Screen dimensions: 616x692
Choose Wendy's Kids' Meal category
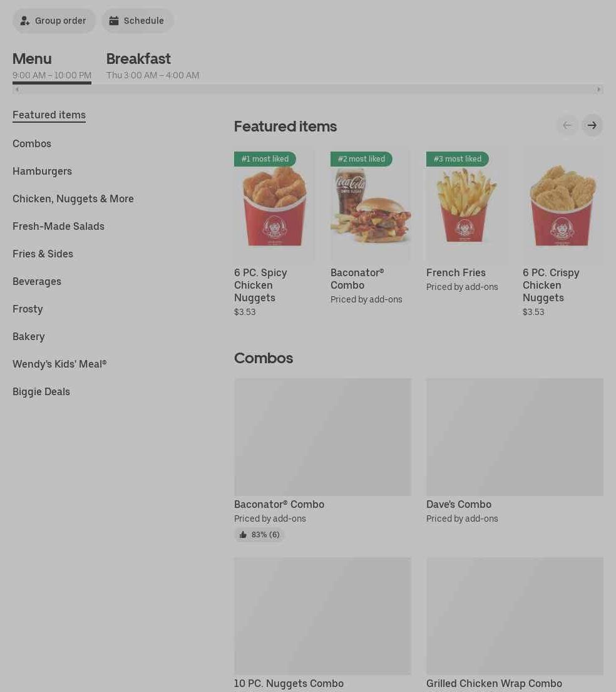coord(59,364)
